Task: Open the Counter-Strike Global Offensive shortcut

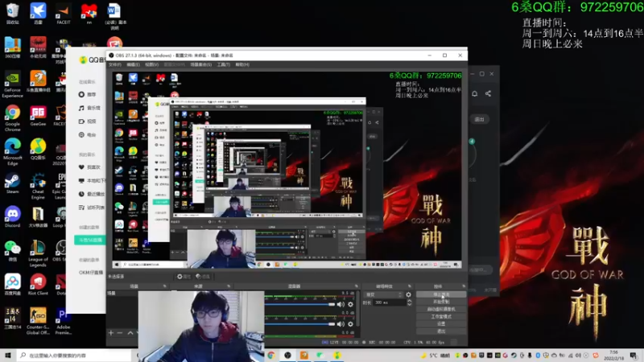Action: (38, 321)
